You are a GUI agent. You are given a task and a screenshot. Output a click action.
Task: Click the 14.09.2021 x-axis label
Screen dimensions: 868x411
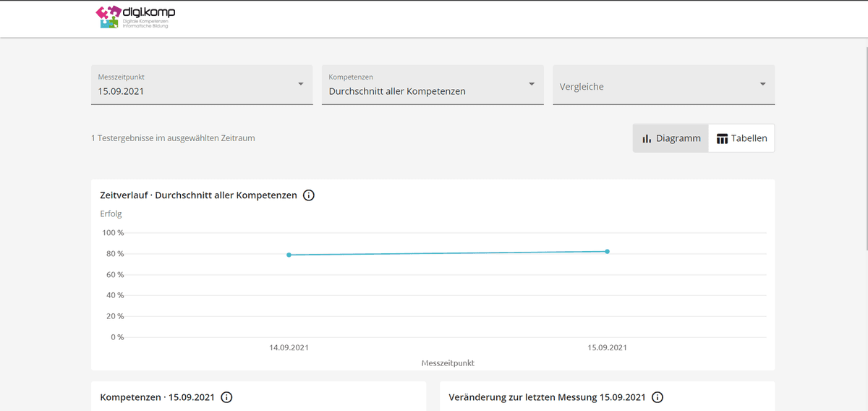[x=289, y=348]
